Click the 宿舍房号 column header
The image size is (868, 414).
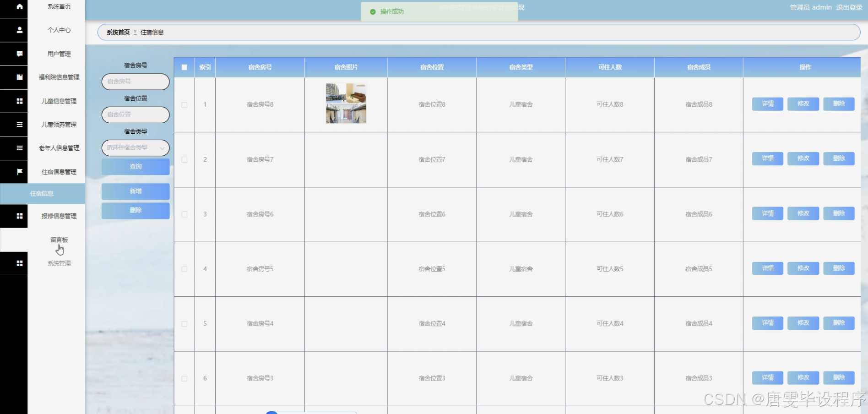260,67
